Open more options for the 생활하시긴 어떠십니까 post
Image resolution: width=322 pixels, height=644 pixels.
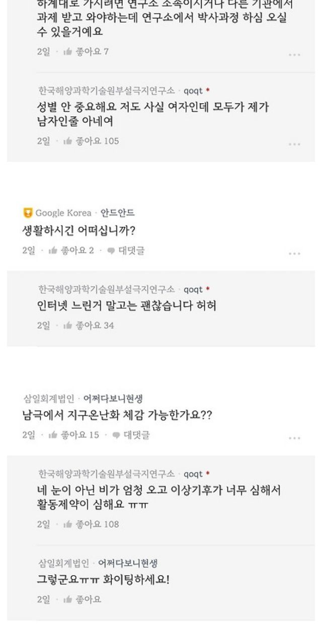click(x=294, y=254)
